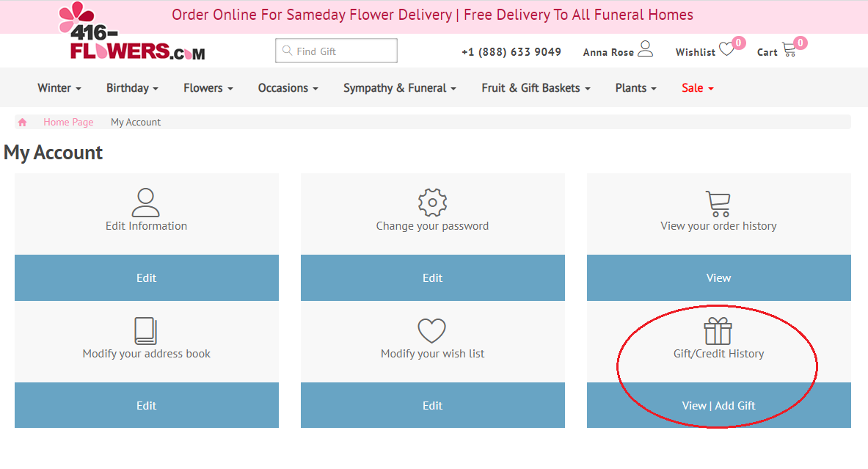Click the home icon in breadcrumb
Image resolution: width=868 pixels, height=469 pixels.
coord(23,123)
